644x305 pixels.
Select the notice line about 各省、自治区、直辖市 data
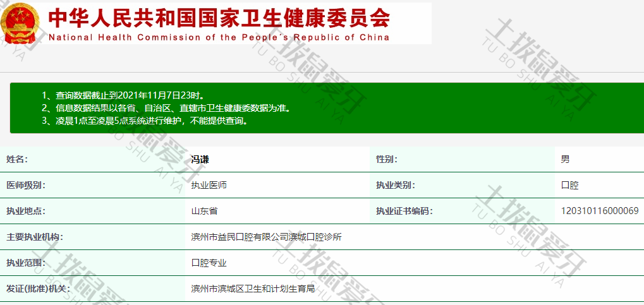[166, 109]
